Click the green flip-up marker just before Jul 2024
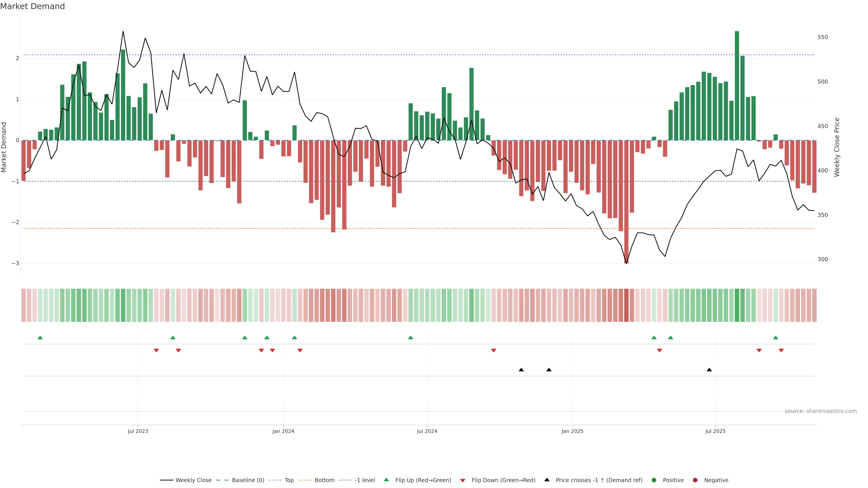Screen dimensions: 868x488 point(410,338)
